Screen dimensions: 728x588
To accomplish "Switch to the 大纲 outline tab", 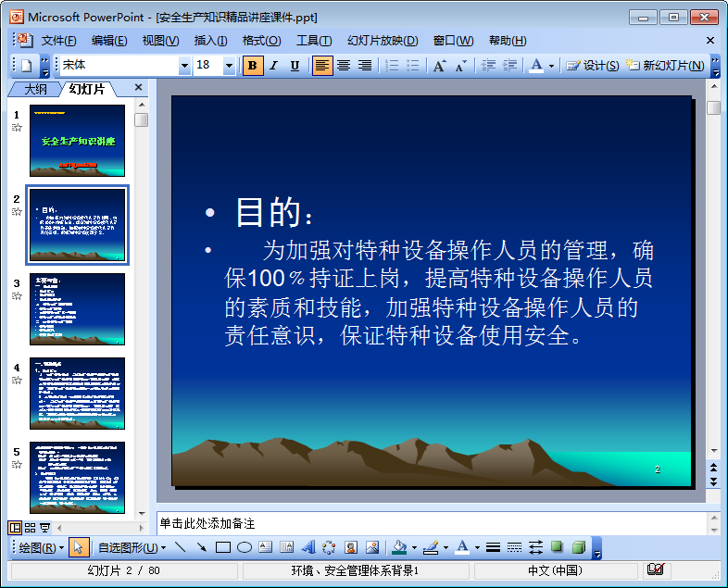I will tap(35, 89).
